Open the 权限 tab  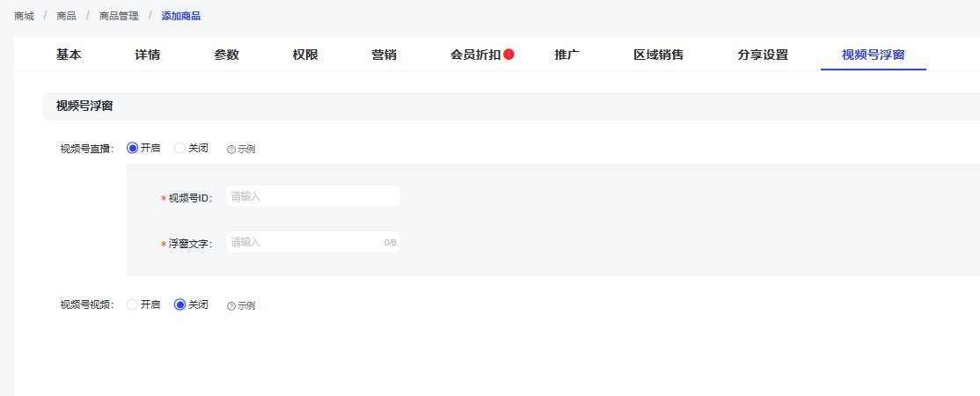pos(305,55)
